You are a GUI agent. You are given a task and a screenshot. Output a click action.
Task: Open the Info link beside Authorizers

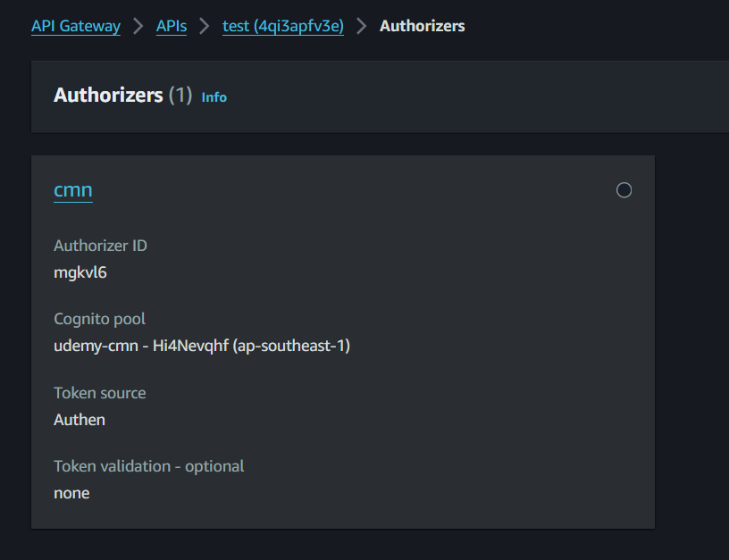[x=214, y=96]
